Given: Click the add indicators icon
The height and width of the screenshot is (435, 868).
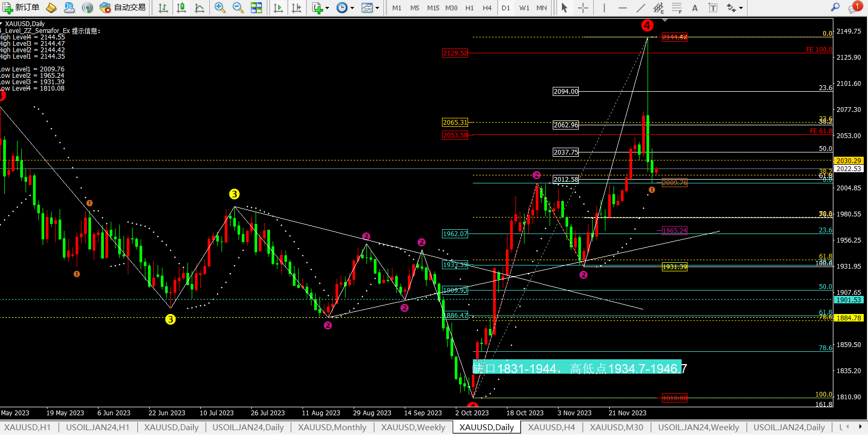Looking at the screenshot, I should click(317, 7).
